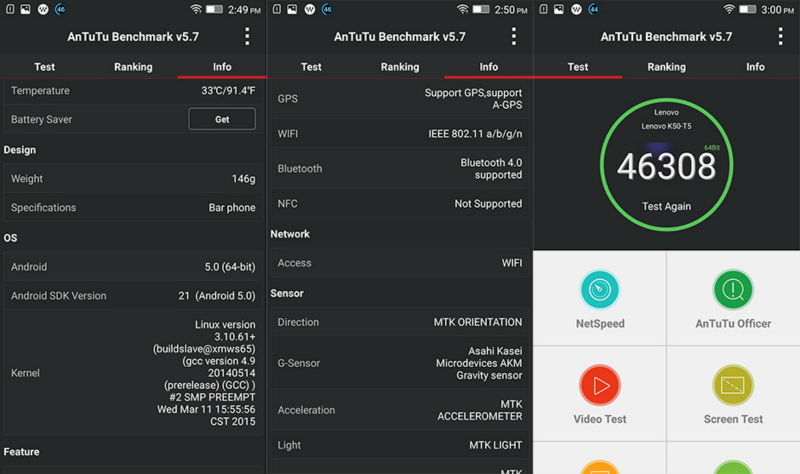Select the Acceleration MTK ACCELEROMETER row

(x=400, y=410)
